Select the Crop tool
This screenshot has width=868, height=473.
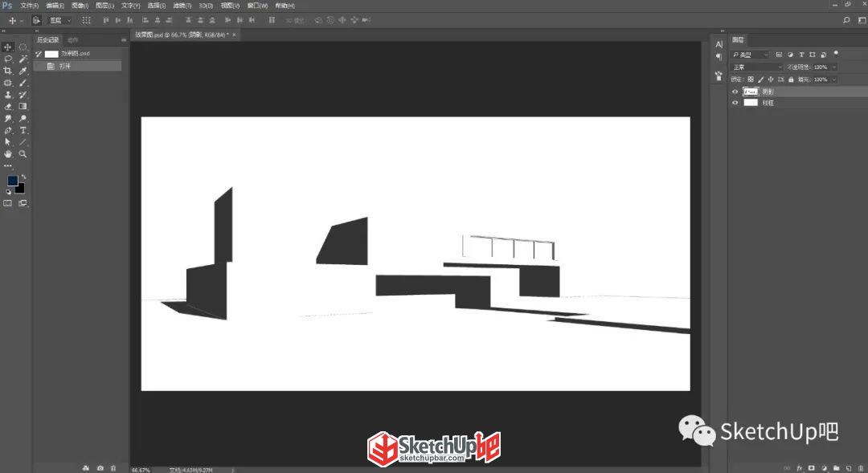(8, 71)
